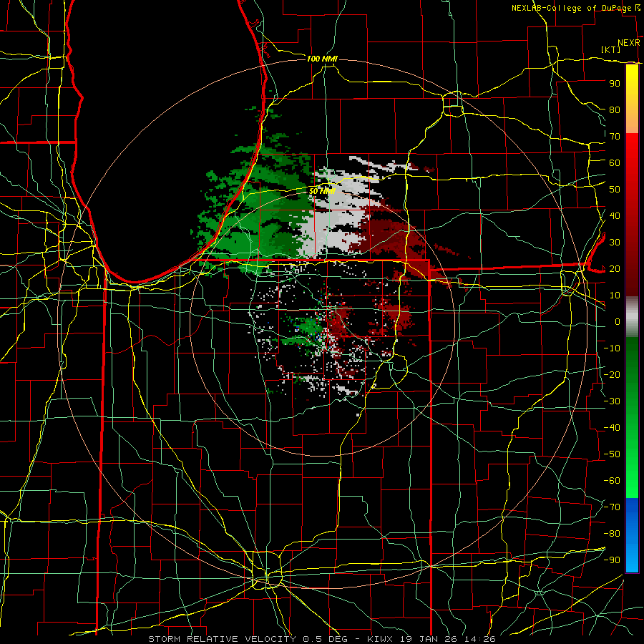Pick the bright green segment near -60
Screen dimensions: 644x644
632,481
